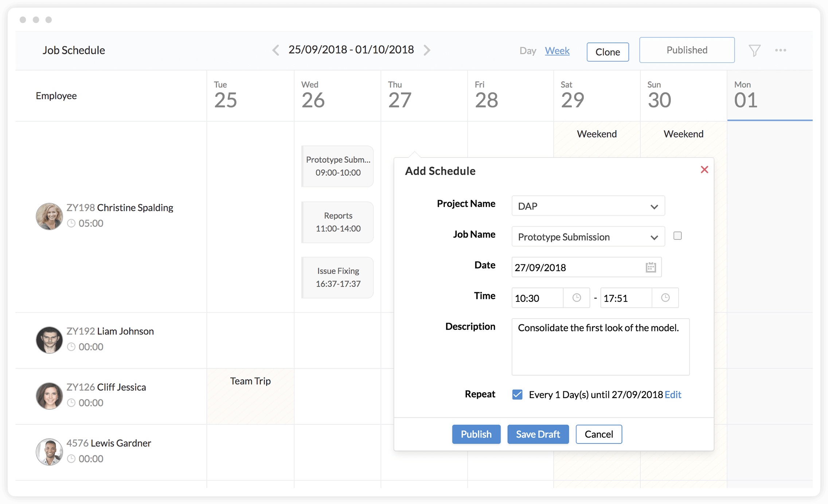
Task: Click end time clock icon
Action: point(665,298)
